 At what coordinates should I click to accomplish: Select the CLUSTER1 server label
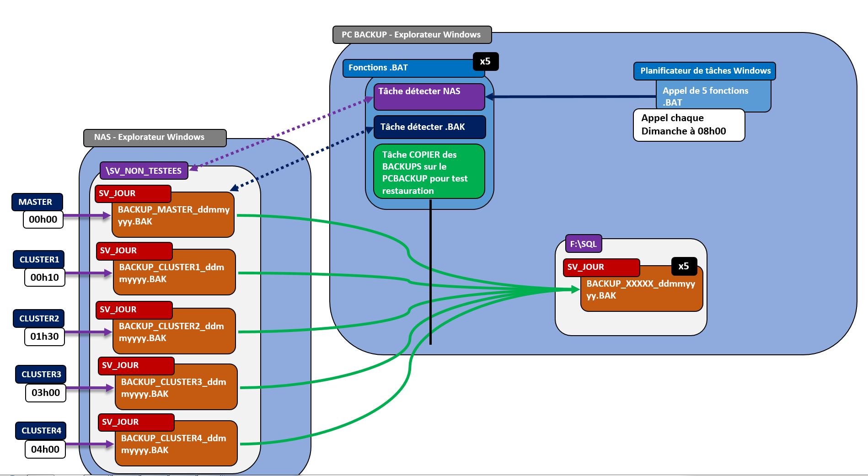39,259
